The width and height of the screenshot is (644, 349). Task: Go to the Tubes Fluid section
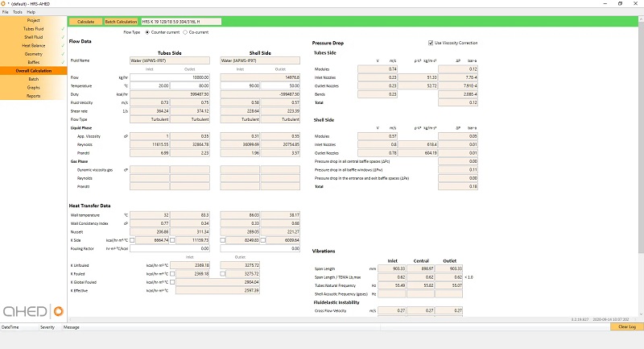[x=33, y=29]
